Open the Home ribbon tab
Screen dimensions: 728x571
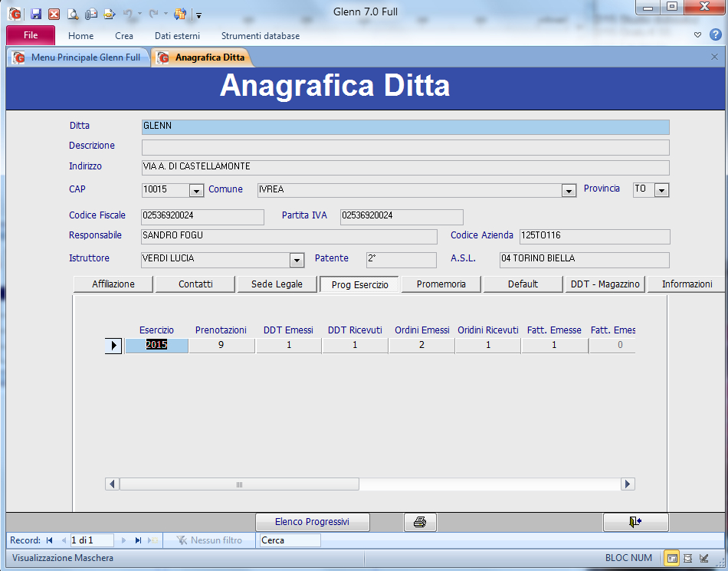click(x=80, y=36)
